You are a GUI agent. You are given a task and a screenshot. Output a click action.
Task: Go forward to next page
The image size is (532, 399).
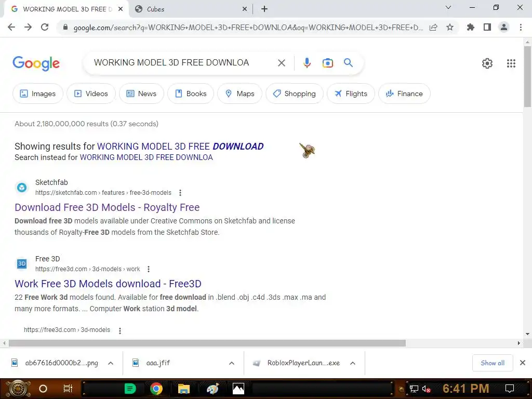(x=28, y=27)
